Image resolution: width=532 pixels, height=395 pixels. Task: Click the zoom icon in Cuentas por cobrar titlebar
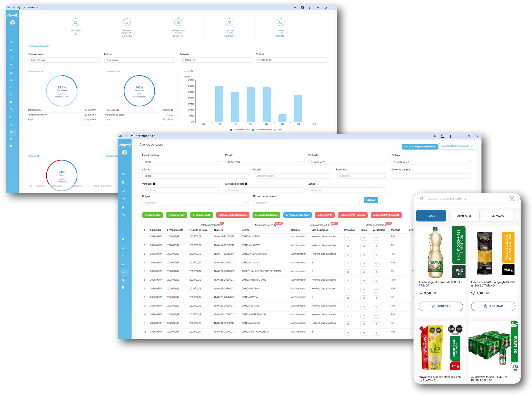point(435,136)
